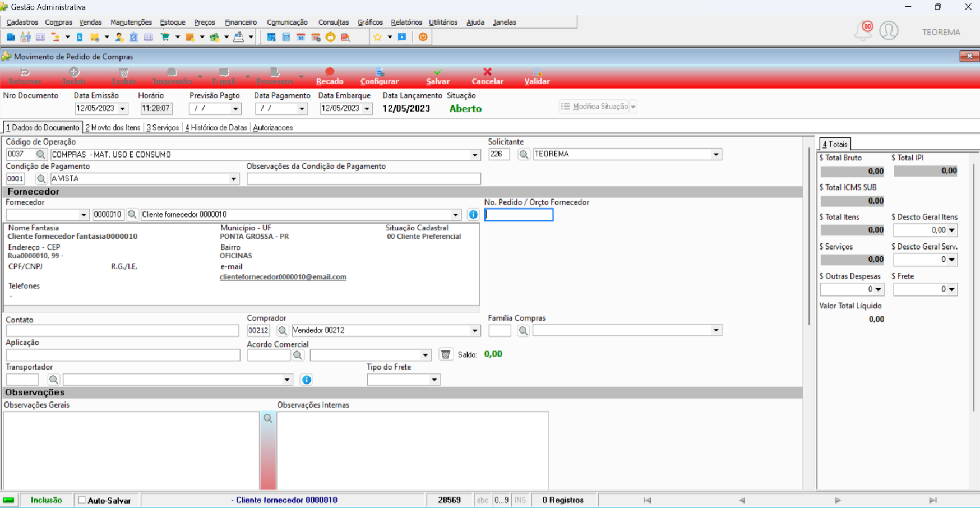Close the Movimento de Pedido de Compras window

point(969,56)
